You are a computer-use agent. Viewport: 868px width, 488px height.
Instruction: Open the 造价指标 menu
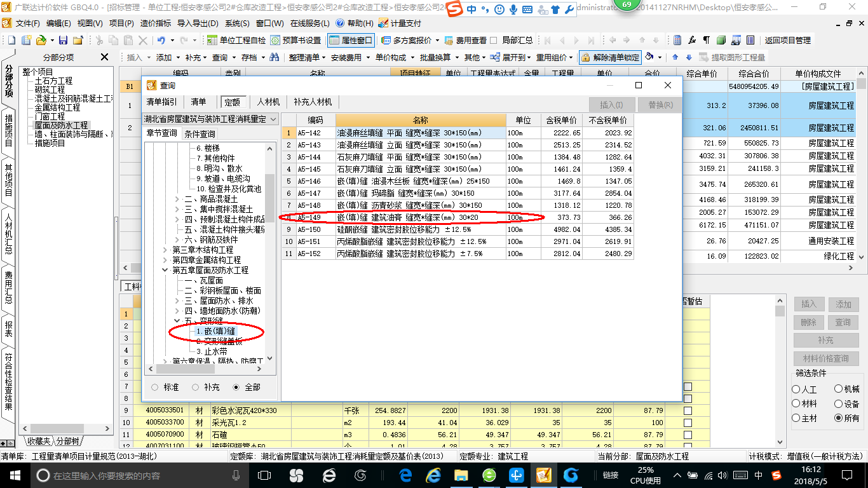tap(155, 23)
